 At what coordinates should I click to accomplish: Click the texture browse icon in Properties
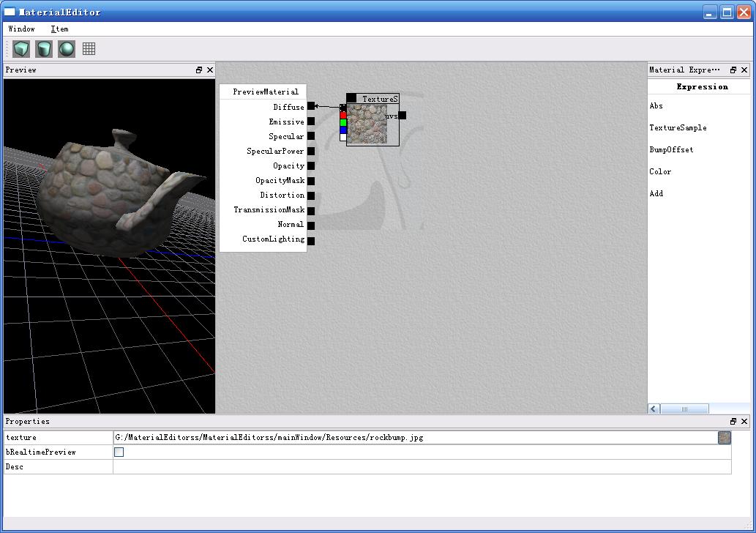[724, 438]
